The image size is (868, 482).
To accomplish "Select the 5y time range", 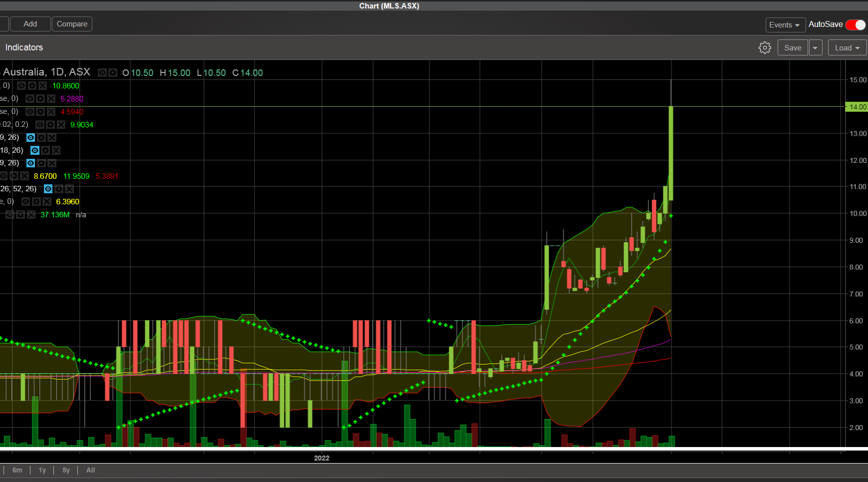I will (x=66, y=470).
